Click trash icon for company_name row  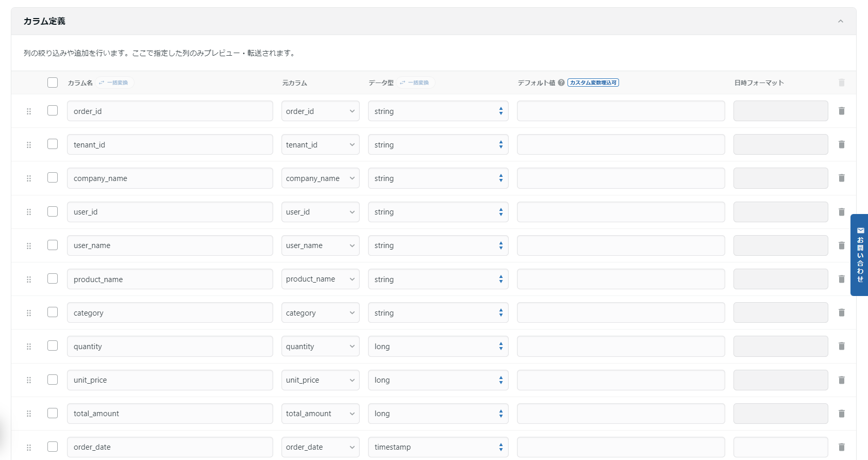tap(841, 178)
